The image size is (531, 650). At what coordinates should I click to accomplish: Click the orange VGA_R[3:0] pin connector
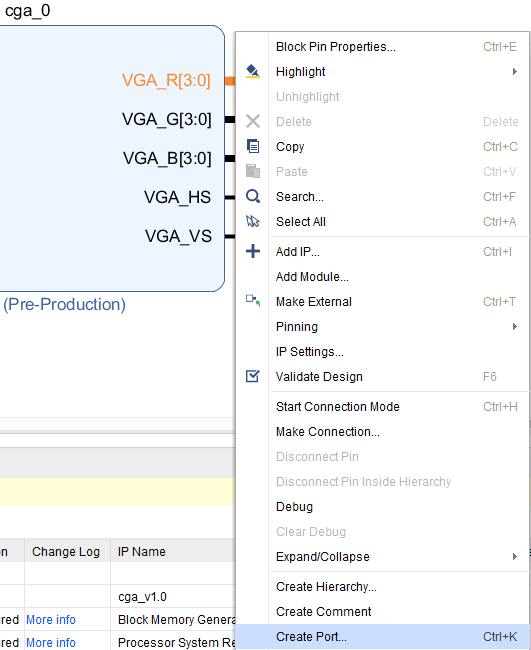click(230, 81)
